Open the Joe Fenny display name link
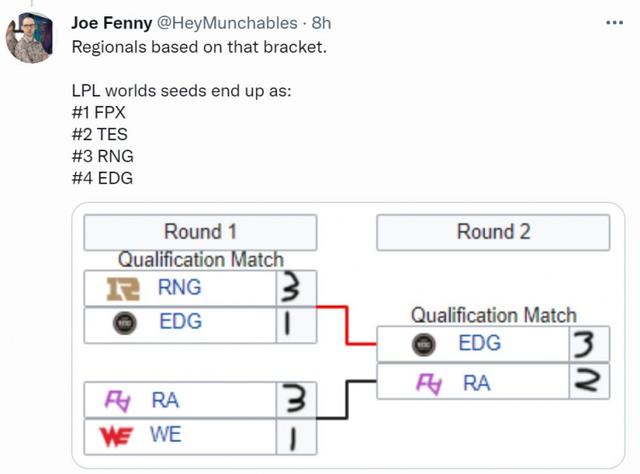Image resolution: width=640 pixels, height=474 pixels. (112, 23)
